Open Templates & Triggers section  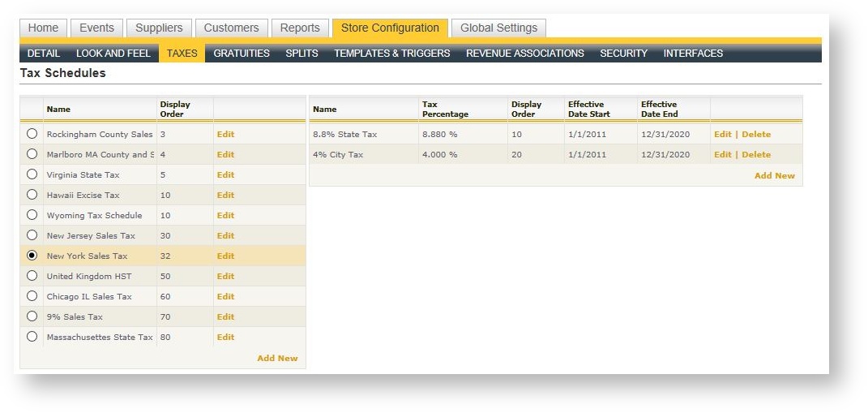[391, 54]
